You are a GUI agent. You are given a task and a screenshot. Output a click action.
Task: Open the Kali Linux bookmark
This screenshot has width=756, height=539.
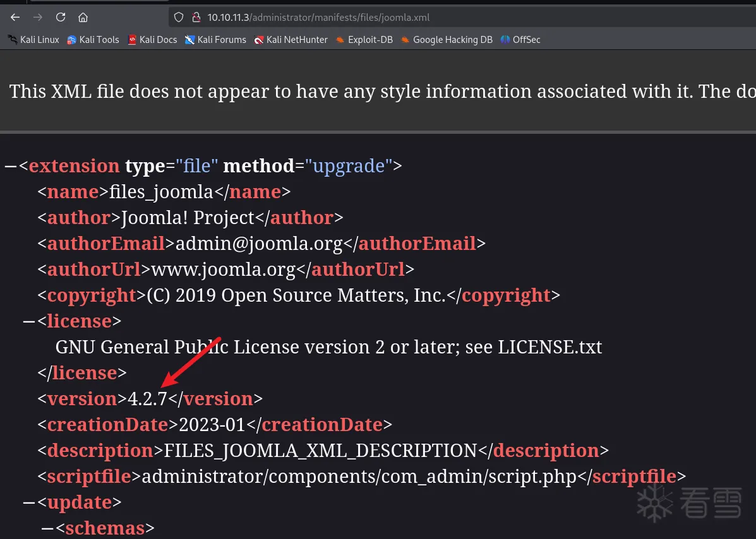pos(33,40)
